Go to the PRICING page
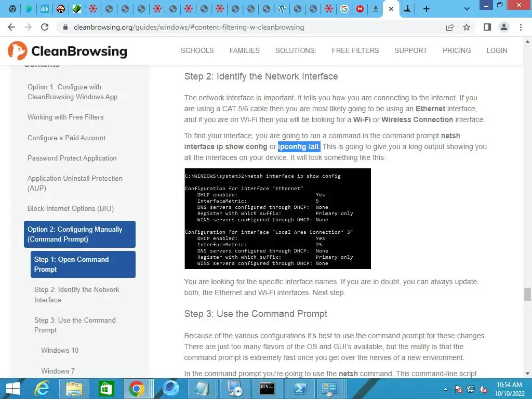This screenshot has width=532, height=399. click(457, 50)
